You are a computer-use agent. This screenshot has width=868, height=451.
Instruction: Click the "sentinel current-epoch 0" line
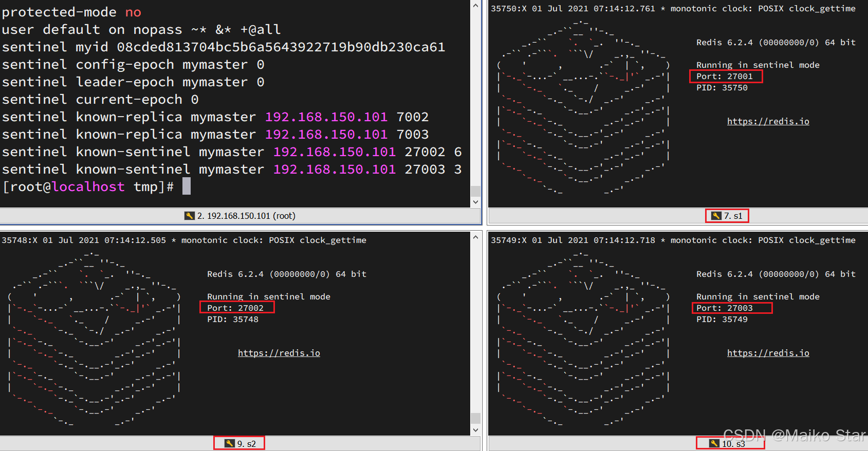click(x=100, y=100)
